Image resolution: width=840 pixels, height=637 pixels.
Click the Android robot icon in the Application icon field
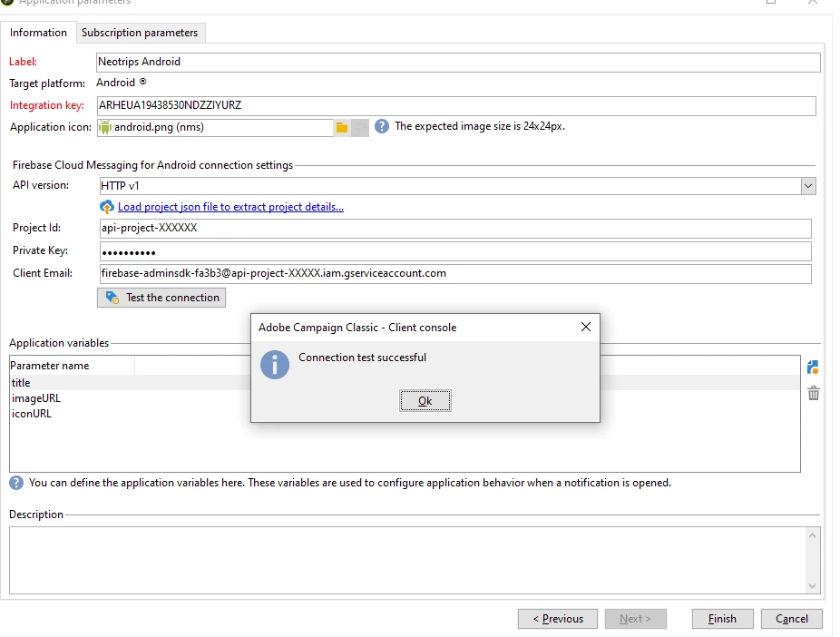pos(105,128)
